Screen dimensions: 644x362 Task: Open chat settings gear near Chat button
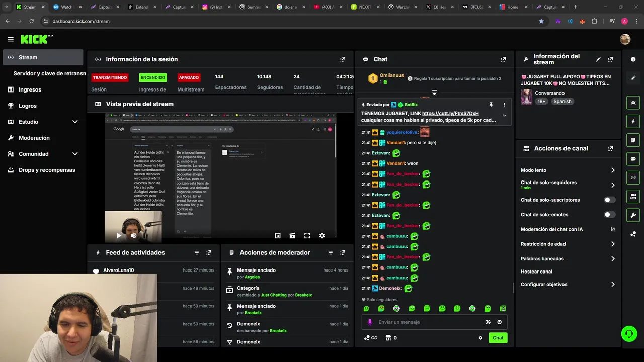[x=480, y=338]
